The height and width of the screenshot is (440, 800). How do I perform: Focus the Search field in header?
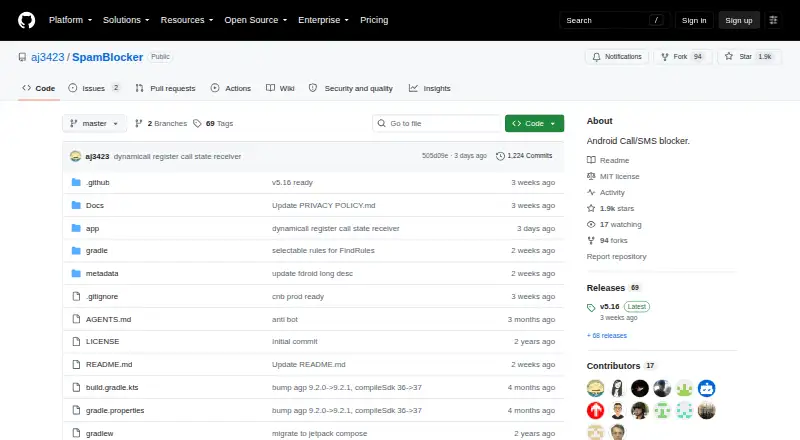click(x=614, y=20)
